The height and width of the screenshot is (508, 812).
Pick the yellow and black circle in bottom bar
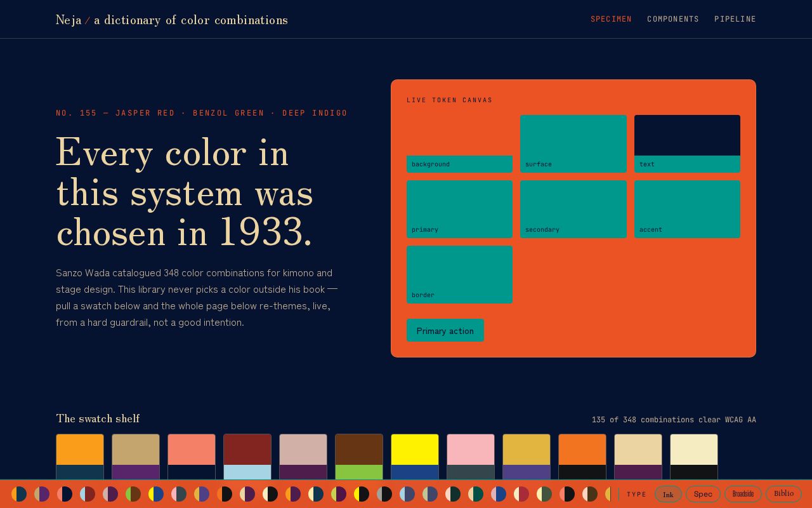point(362,494)
